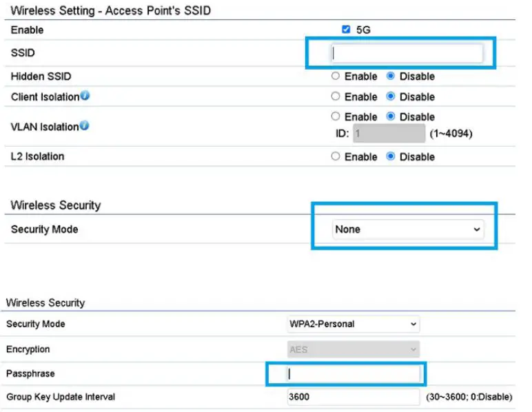
Task: Select Enable for VLAN Isolation
Action: click(335, 116)
